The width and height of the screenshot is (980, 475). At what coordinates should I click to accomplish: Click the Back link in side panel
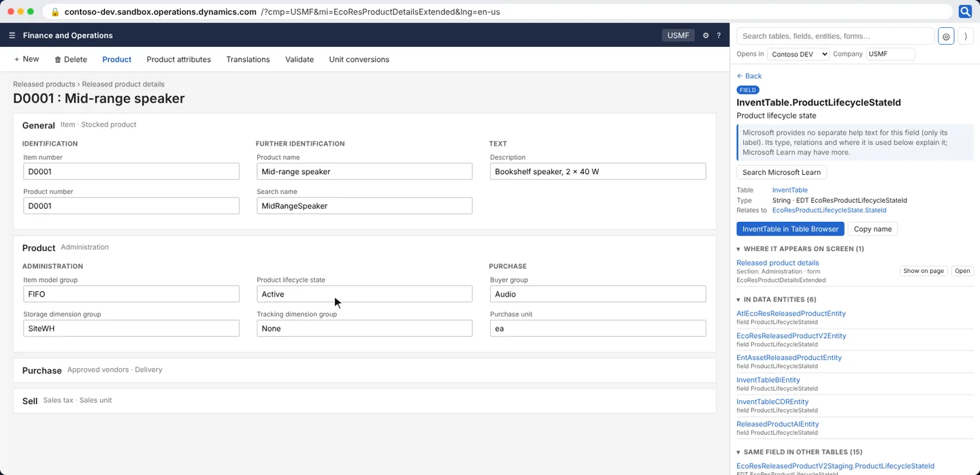(749, 76)
